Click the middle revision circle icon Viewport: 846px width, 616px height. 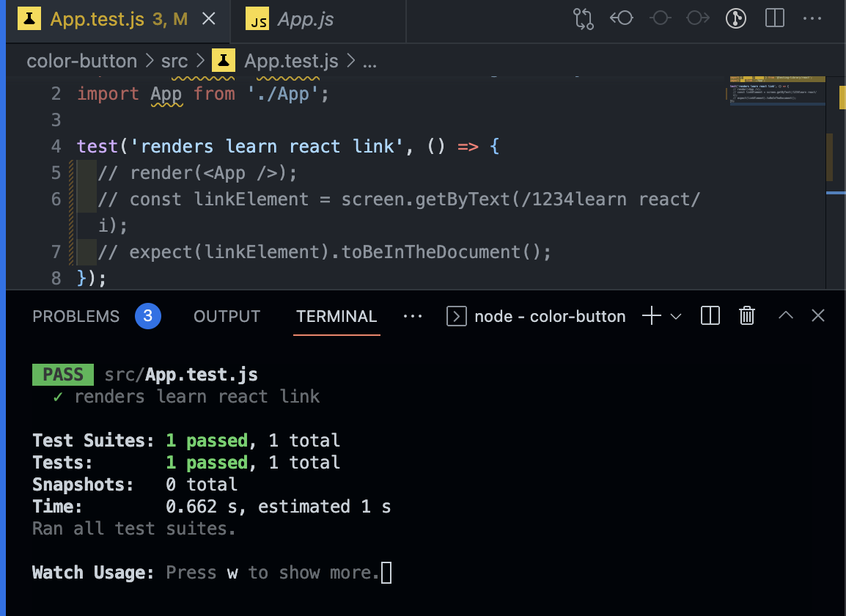660,18
